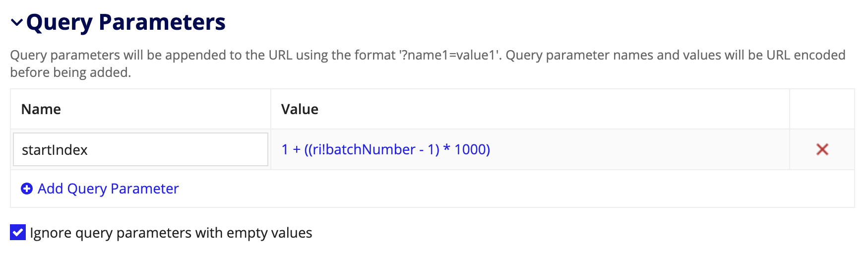
Task: Open the startIndex value expression editor
Action: pos(385,149)
